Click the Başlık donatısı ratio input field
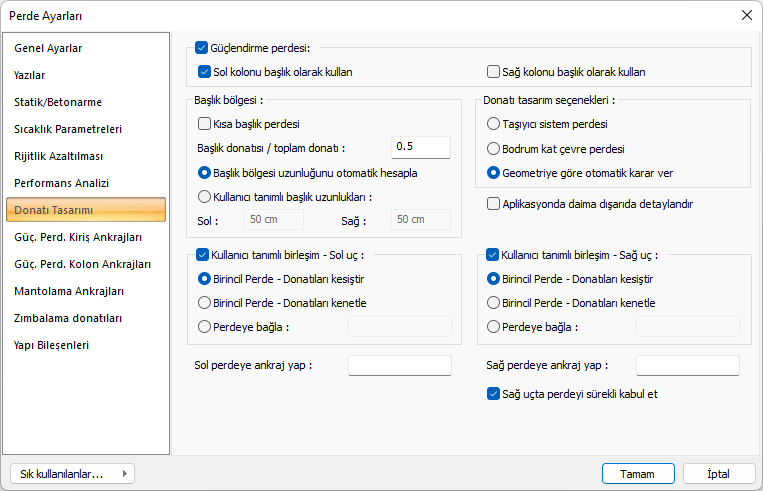The height and width of the screenshot is (491, 763). (420, 148)
